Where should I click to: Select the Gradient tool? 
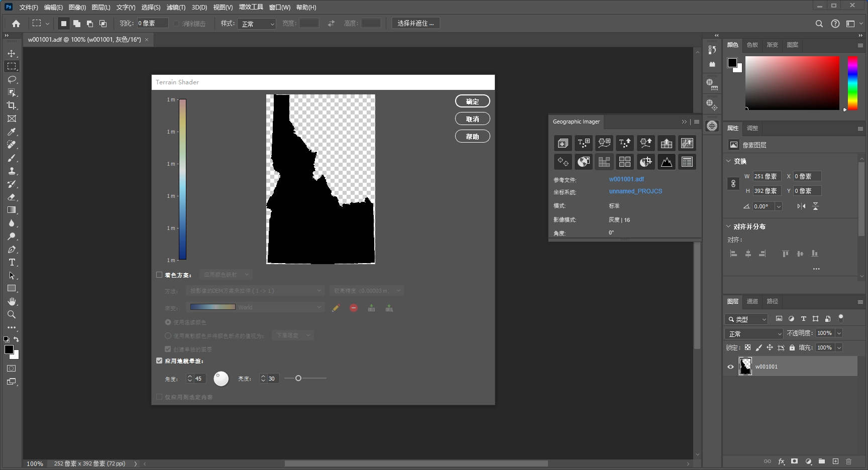pyautogui.click(x=12, y=210)
